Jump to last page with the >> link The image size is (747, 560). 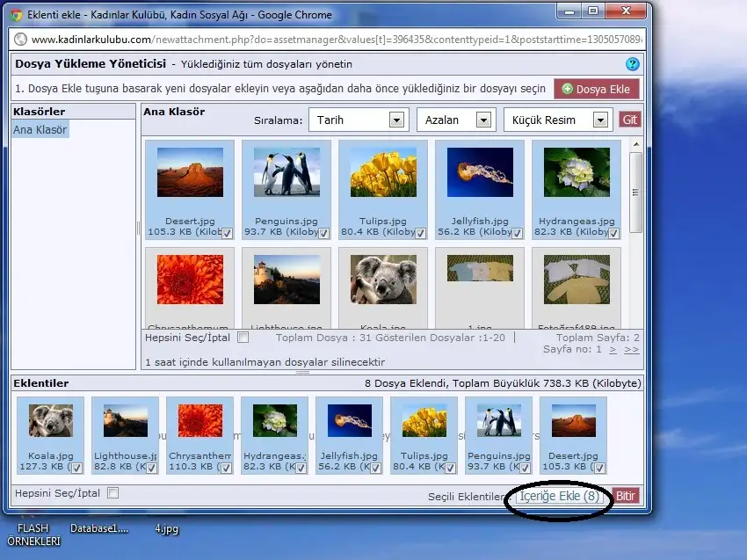click(631, 349)
